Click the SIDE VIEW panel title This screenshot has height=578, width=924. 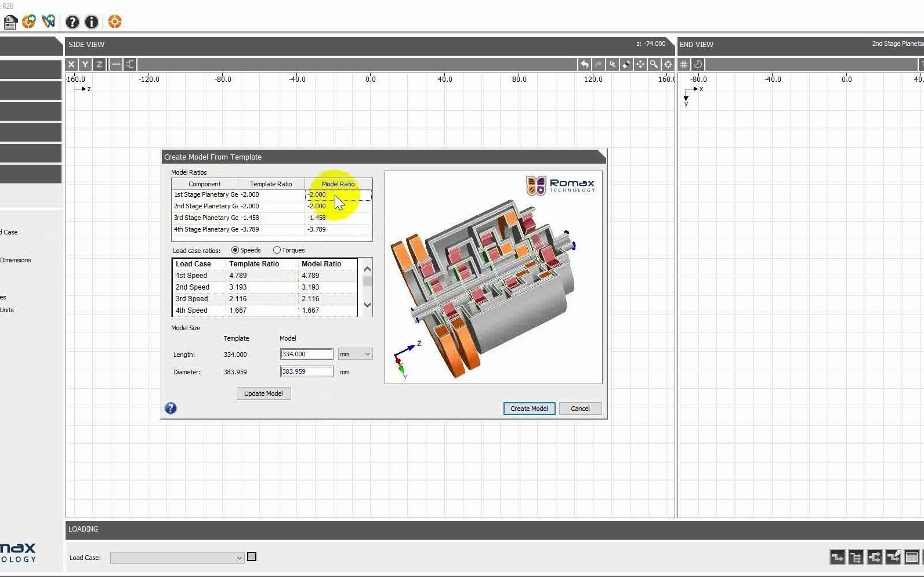86,45
